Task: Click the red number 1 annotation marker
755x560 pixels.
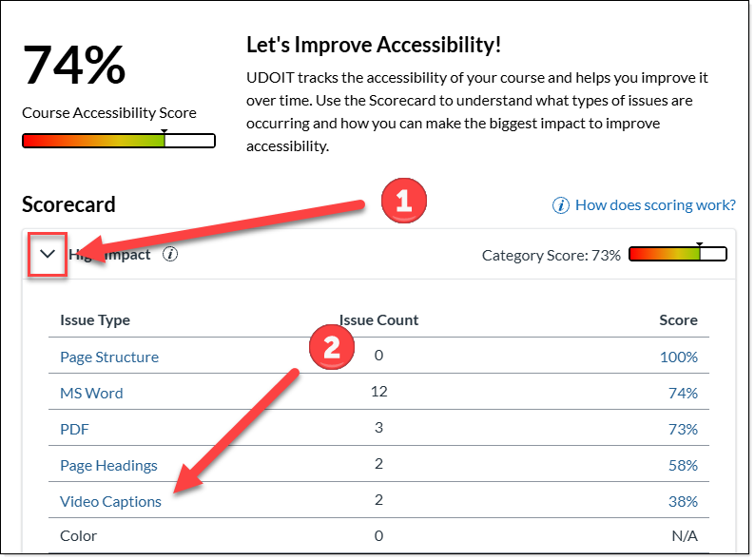Action: tap(403, 201)
